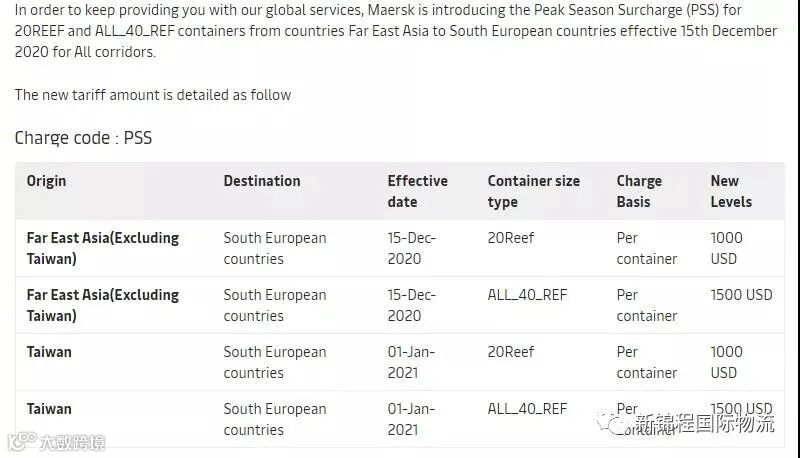
Task: Click the Origin column header
Action: 46,181
